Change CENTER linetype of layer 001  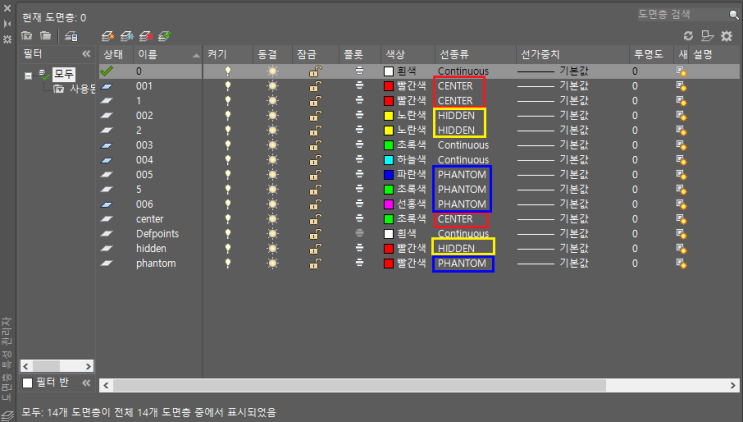pyautogui.click(x=455, y=86)
